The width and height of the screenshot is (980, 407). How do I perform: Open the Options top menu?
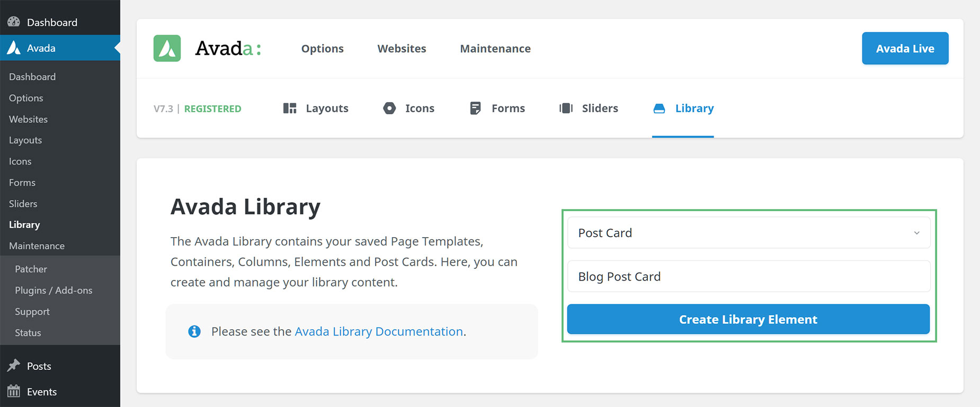tap(322, 49)
